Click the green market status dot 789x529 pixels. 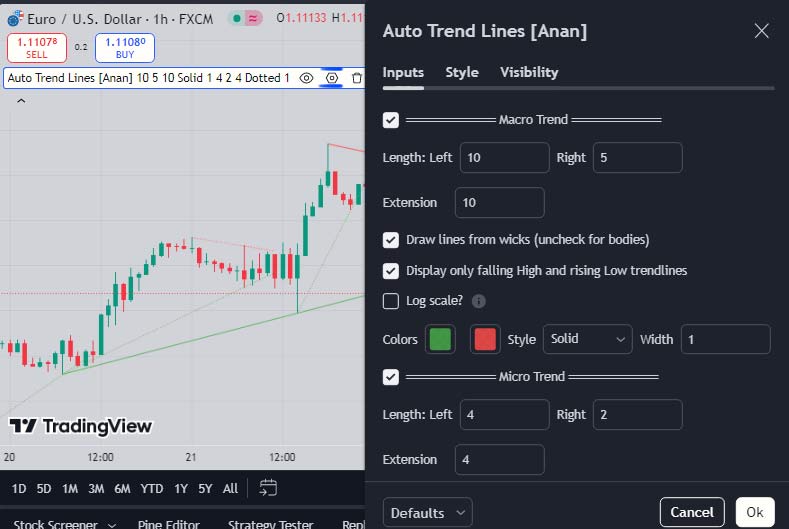coord(236,19)
